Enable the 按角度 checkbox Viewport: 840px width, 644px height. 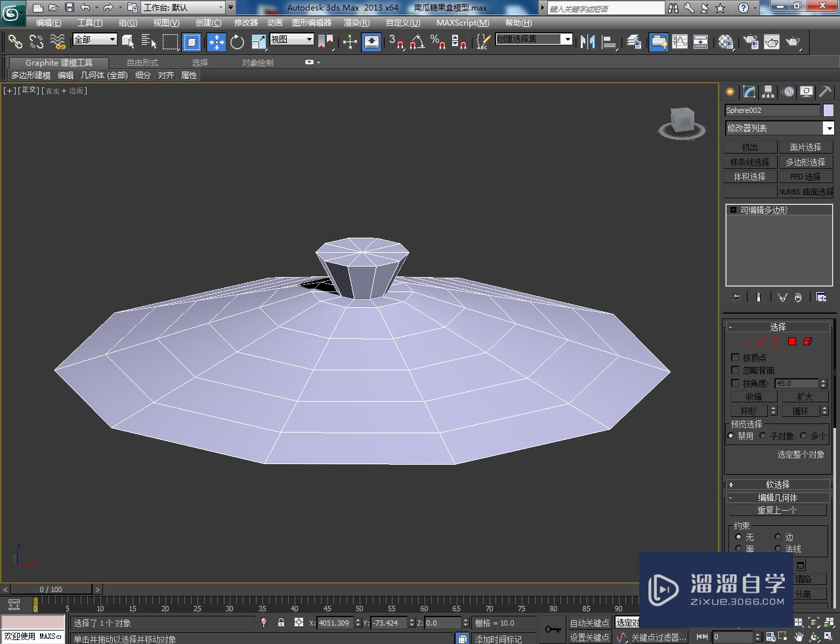pyautogui.click(x=735, y=383)
